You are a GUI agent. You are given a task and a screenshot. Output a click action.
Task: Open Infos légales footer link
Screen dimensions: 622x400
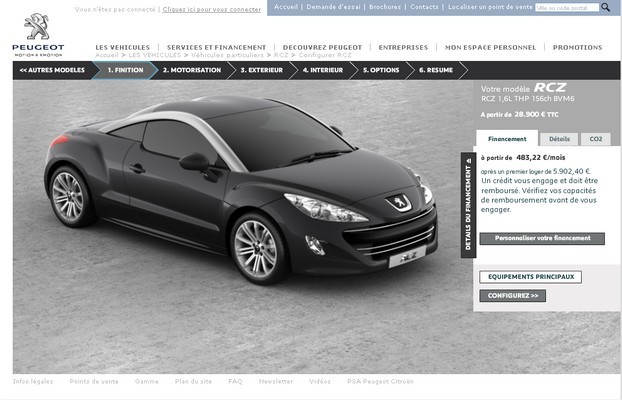pos(33,381)
